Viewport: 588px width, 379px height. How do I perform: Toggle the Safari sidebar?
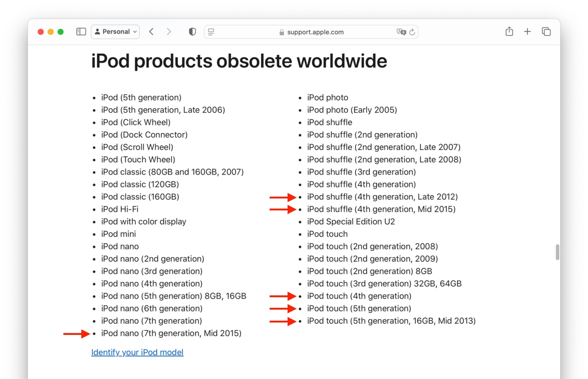click(x=81, y=32)
